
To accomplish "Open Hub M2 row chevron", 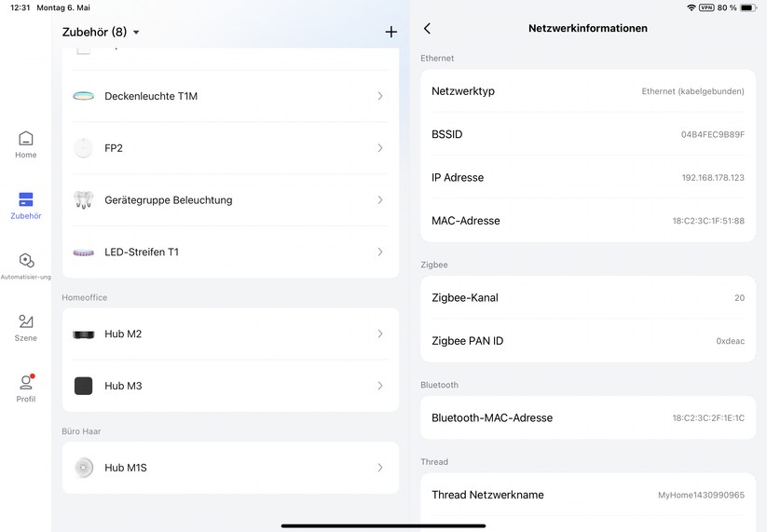I will click(380, 334).
